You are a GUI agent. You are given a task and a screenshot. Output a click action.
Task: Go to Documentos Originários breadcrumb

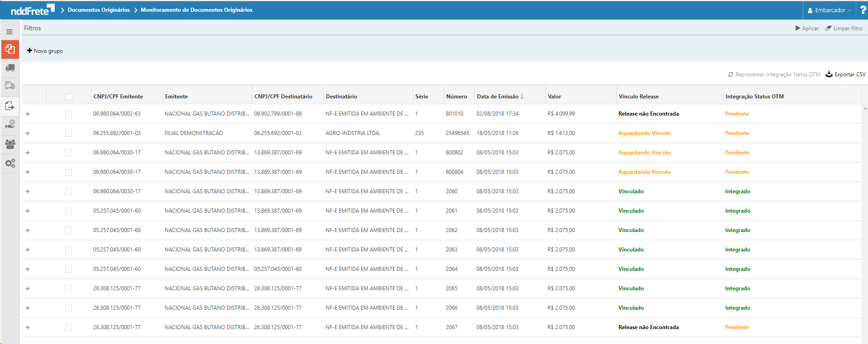(x=99, y=10)
